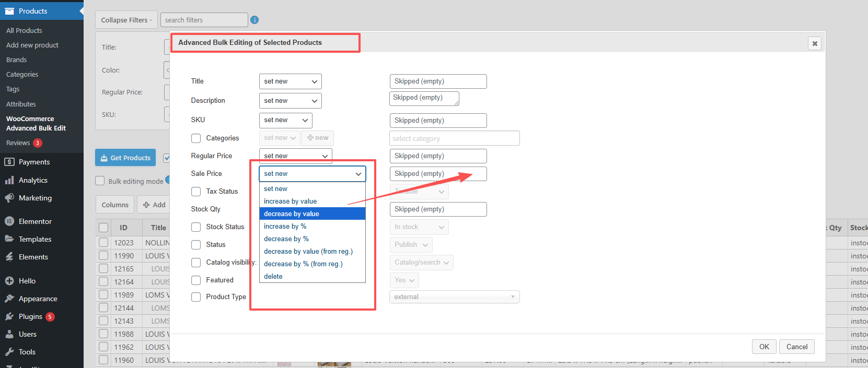
Task: Expand the SKU set new dropdown
Action: 285,120
